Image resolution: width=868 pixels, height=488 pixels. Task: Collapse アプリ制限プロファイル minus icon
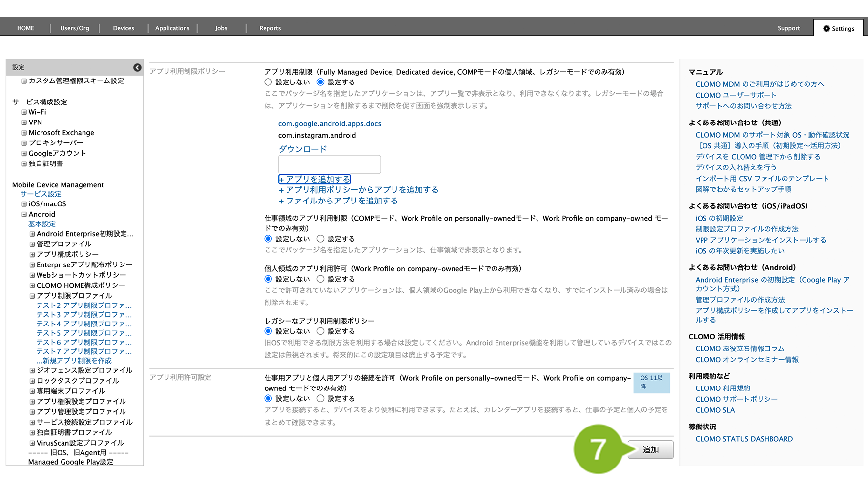(32, 296)
